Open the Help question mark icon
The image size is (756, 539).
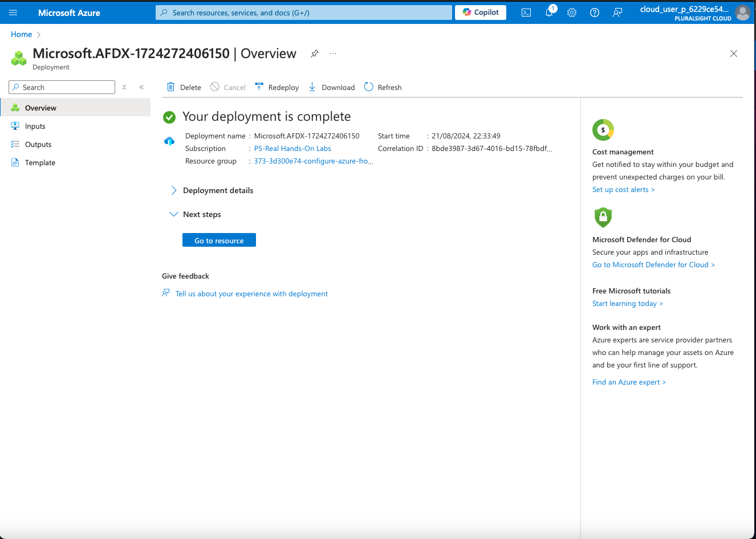point(595,13)
